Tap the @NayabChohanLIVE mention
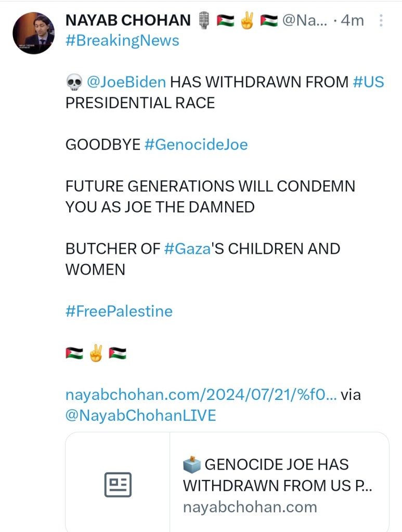Screen dimensions: 402x532 click(x=140, y=416)
